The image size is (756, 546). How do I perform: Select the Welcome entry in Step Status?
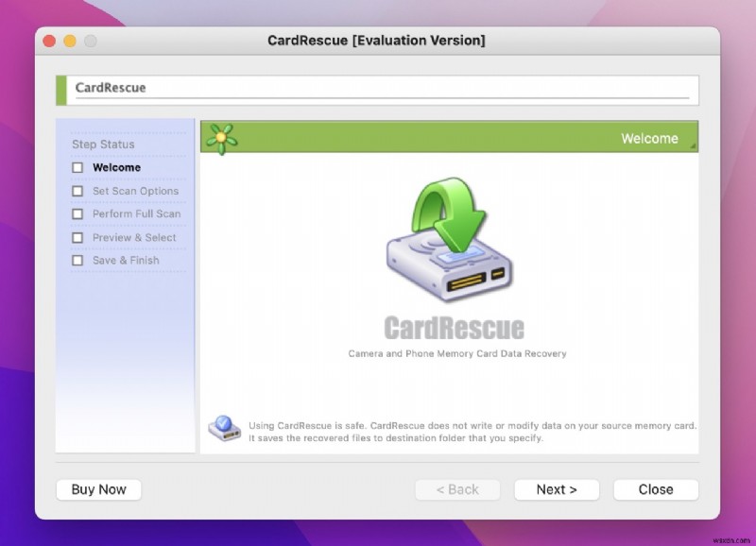click(x=113, y=167)
